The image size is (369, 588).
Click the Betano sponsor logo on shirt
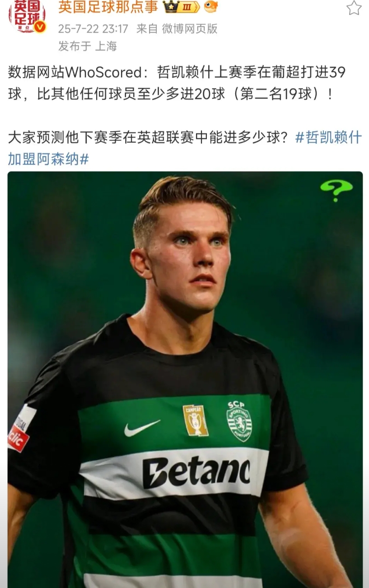click(x=196, y=473)
